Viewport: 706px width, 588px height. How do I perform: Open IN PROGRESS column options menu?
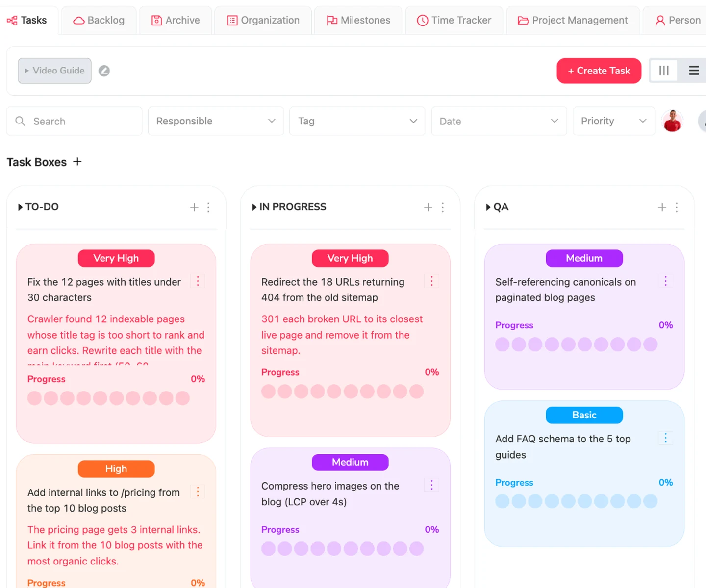(x=443, y=207)
